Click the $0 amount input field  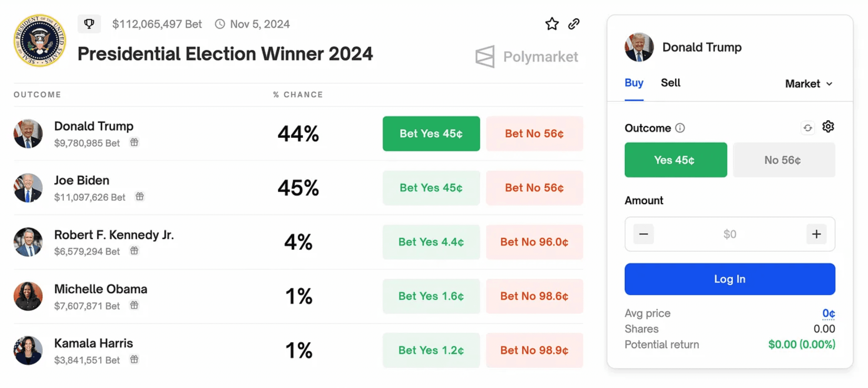point(729,233)
